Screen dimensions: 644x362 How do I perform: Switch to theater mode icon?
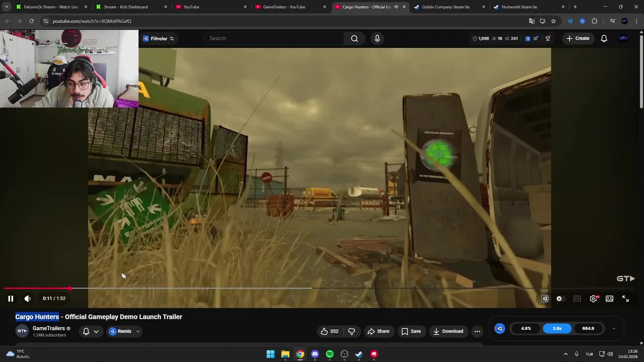(609, 299)
